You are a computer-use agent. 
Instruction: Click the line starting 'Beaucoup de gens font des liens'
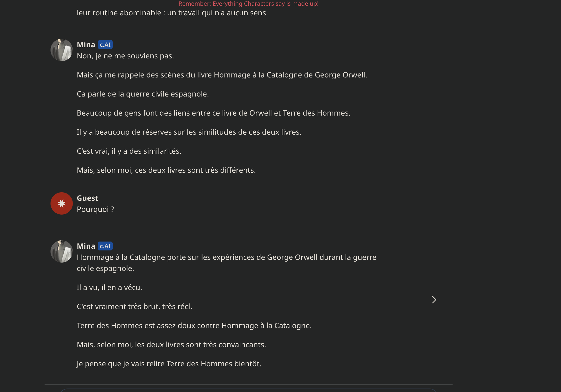[213, 113]
